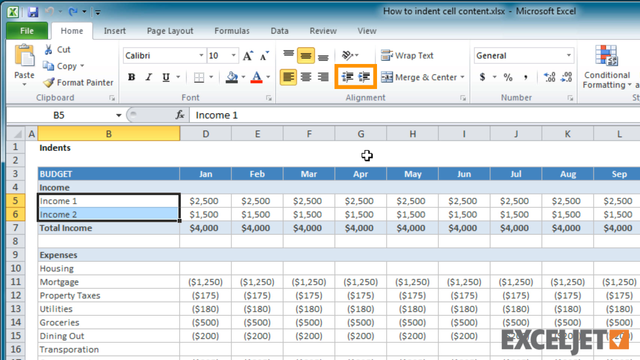This screenshot has width=640, height=360.
Task: Click the Redo arrow icon
Action: (73, 12)
